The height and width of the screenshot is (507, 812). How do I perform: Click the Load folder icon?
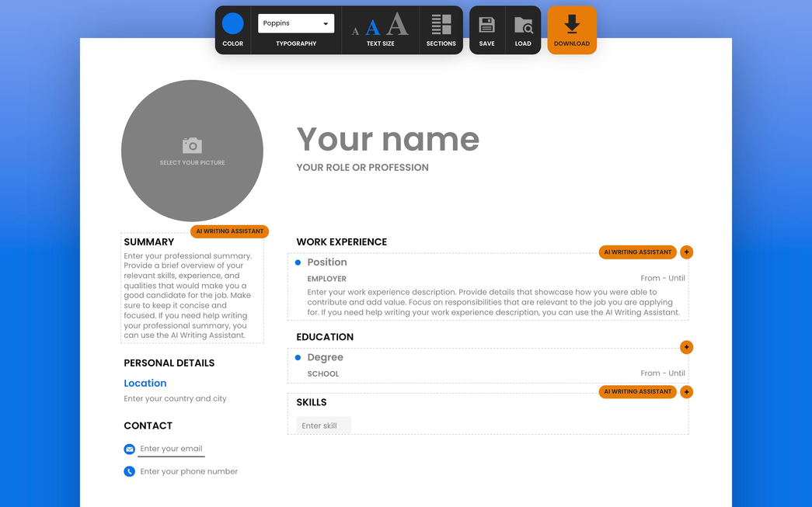coord(523,25)
